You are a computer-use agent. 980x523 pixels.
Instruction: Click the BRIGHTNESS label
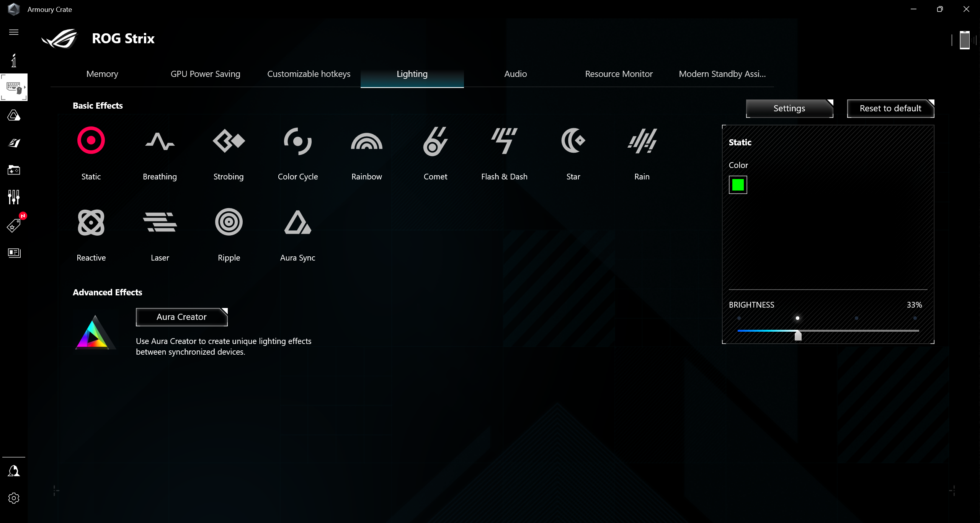click(751, 305)
